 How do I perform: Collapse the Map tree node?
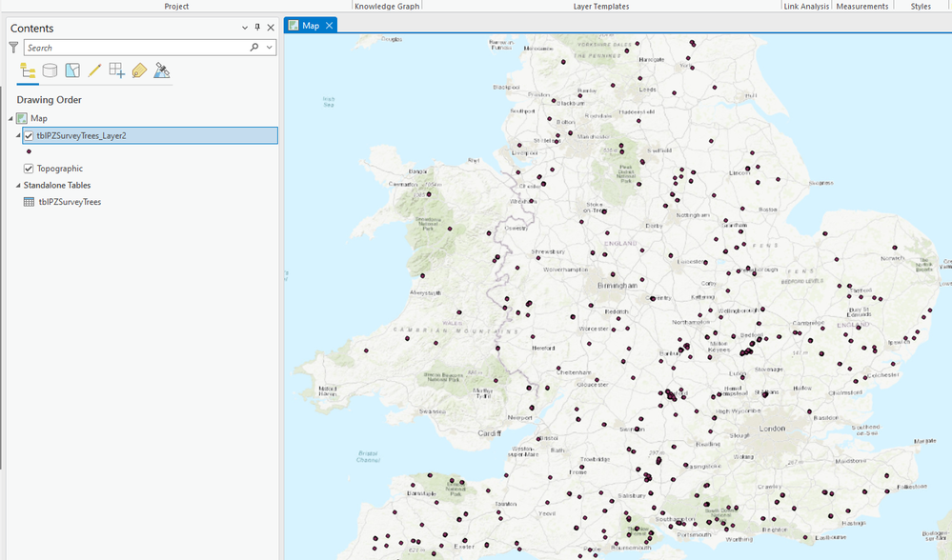click(10, 118)
